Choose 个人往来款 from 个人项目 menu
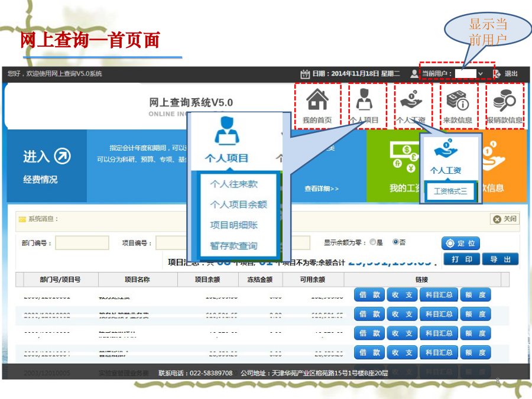This screenshot has height=399, width=532. [x=233, y=184]
